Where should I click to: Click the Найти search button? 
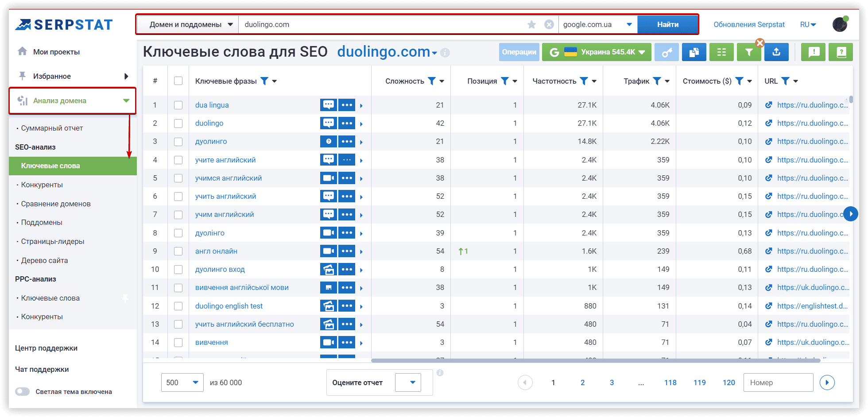[x=667, y=24]
